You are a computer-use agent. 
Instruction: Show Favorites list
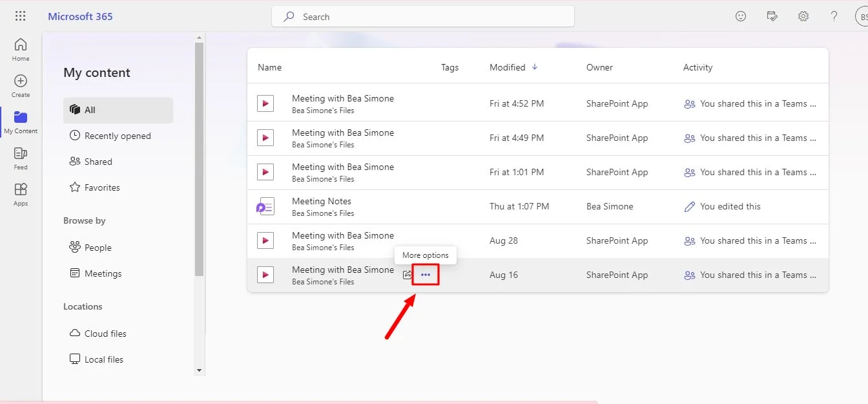click(x=118, y=187)
